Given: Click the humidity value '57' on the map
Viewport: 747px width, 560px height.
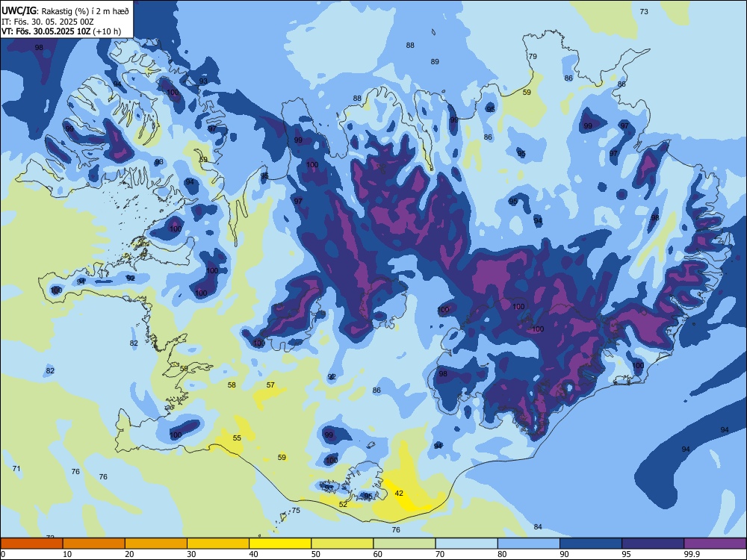Looking at the screenshot, I should coord(270,385).
